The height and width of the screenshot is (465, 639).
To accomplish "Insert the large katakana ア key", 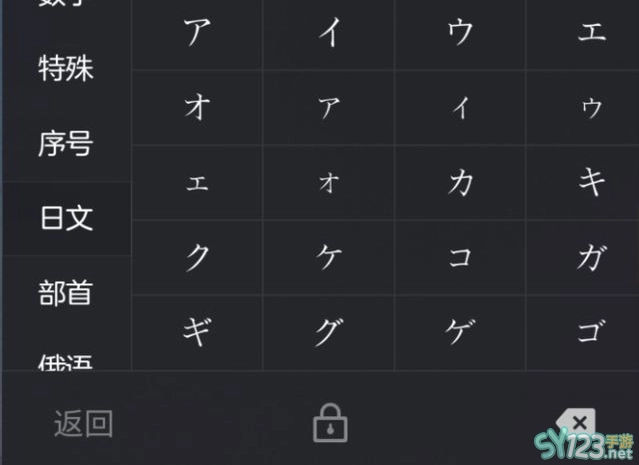I will click(x=197, y=33).
